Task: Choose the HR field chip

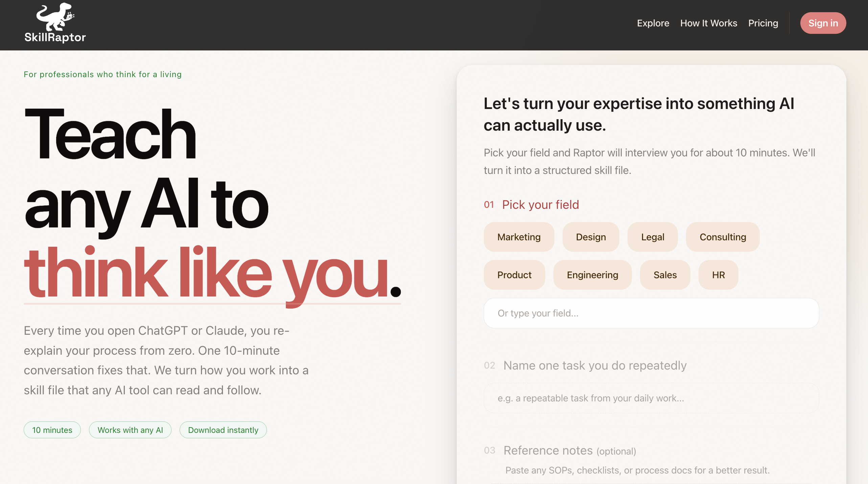Action: [x=718, y=275]
